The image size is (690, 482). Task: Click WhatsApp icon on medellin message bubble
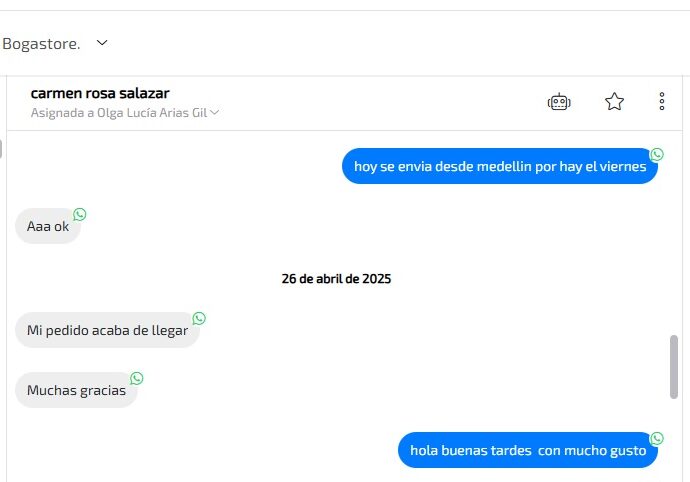click(x=657, y=154)
